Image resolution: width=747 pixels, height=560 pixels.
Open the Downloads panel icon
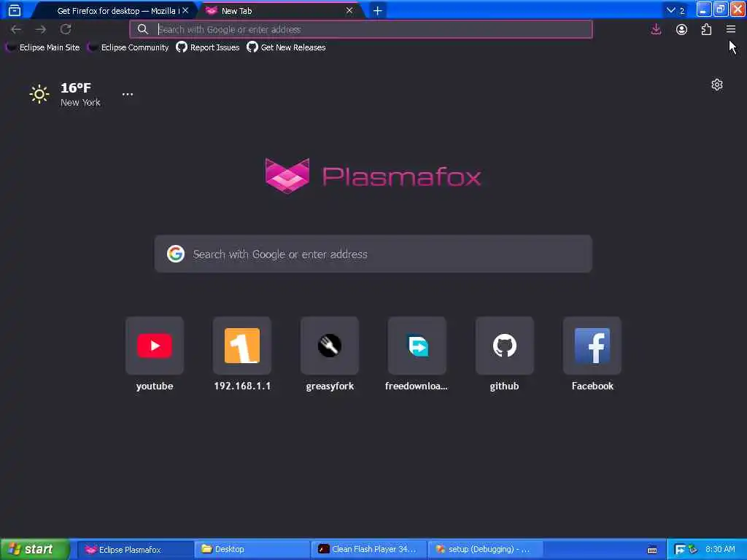pos(656,29)
